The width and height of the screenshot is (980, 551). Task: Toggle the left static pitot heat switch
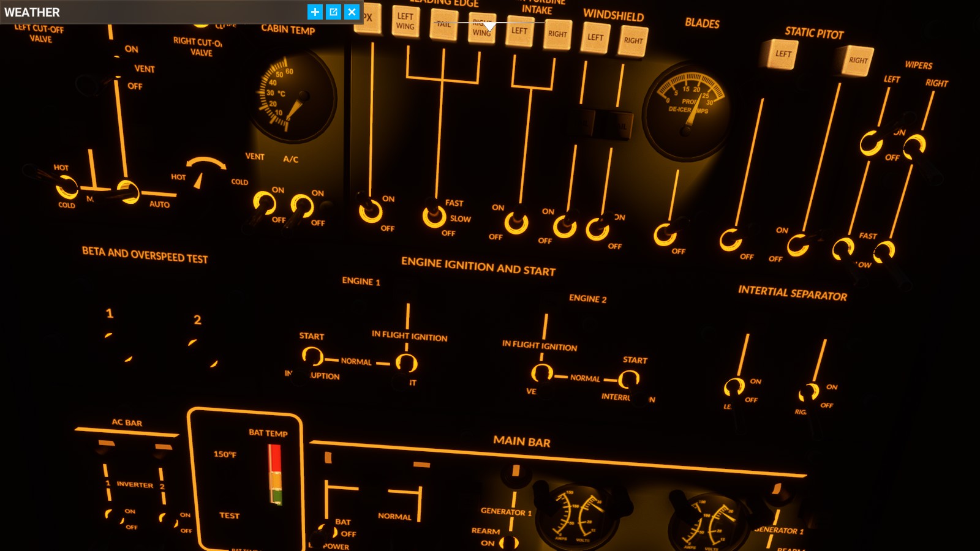731,239
